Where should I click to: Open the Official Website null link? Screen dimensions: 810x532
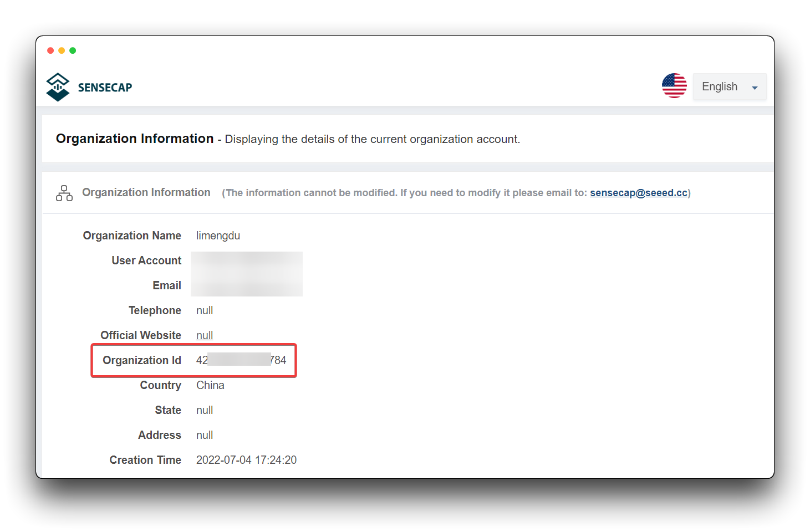[205, 335]
